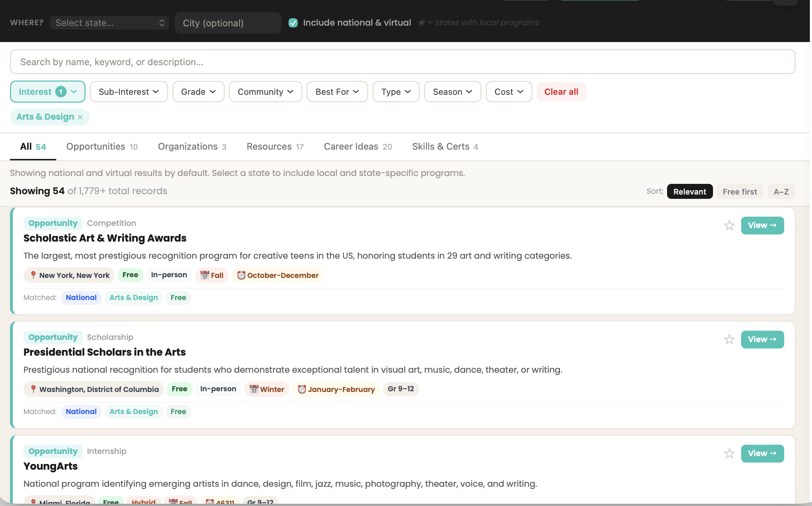Screen dimensions: 812x506
Task: Expand the Type filter
Action: [x=396, y=92]
